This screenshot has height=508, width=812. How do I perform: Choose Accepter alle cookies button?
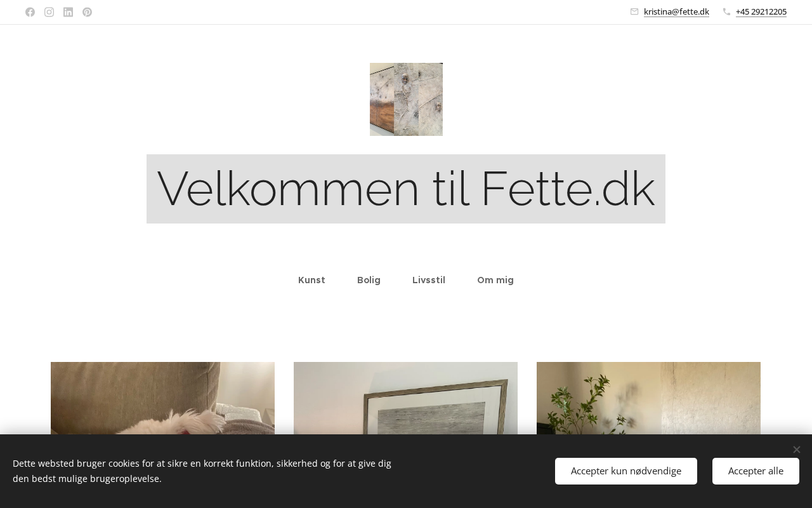click(x=756, y=471)
